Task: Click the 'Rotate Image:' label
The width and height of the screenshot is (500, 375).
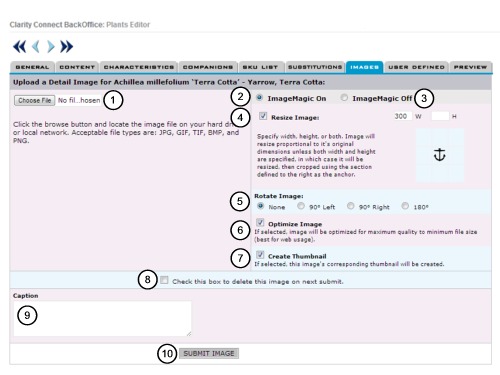Action: [x=279, y=196]
